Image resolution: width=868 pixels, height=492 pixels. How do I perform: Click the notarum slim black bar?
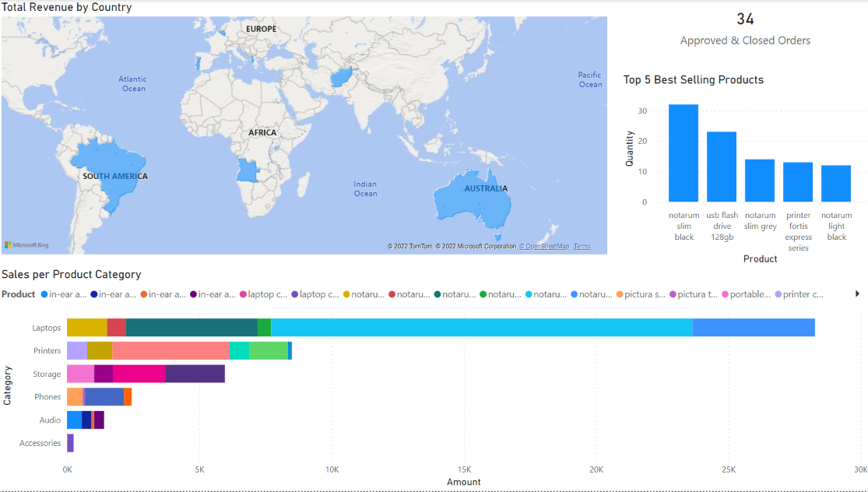684,153
